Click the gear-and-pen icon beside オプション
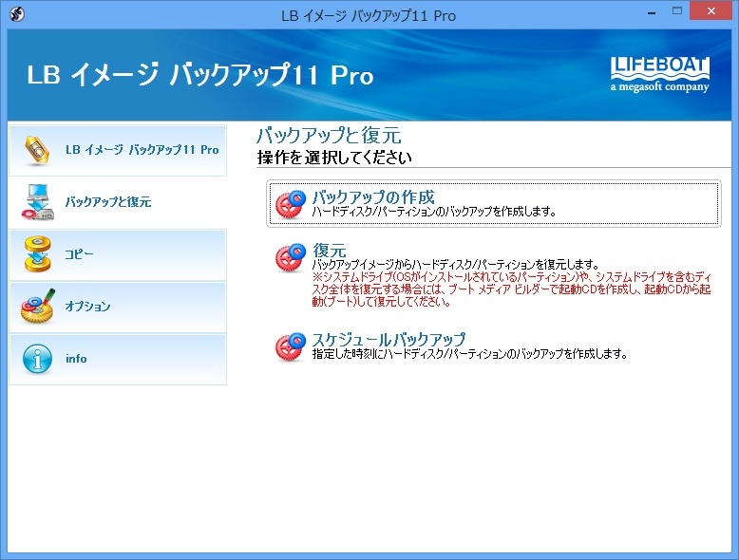Screen dimensions: 739x560 click(x=38, y=307)
